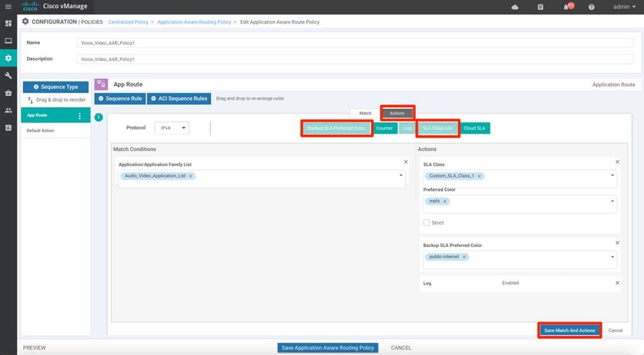Image resolution: width=644 pixels, height=355 pixels.
Task: Remove the public-internet color chip
Action: (x=464, y=257)
